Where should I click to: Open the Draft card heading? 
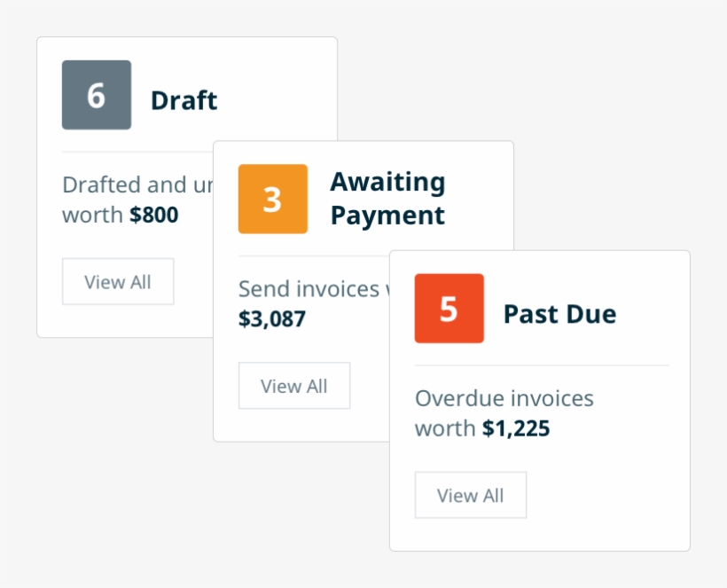pos(184,99)
